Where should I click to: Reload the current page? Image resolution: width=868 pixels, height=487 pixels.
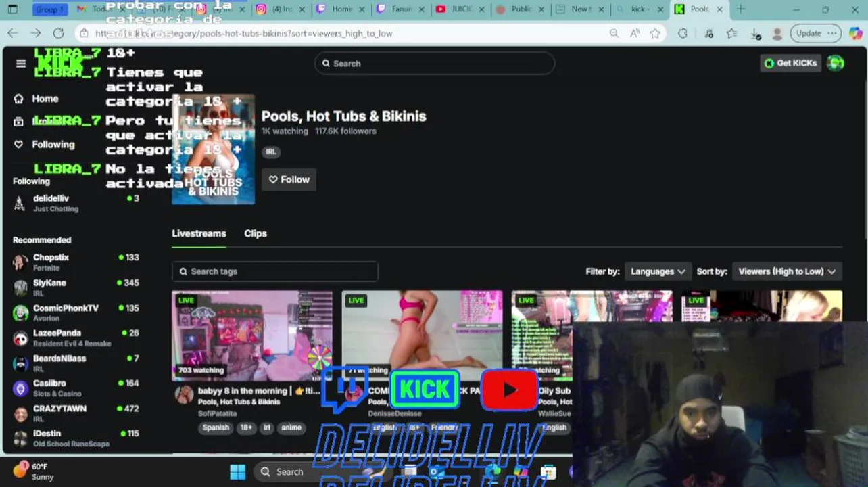coord(58,33)
